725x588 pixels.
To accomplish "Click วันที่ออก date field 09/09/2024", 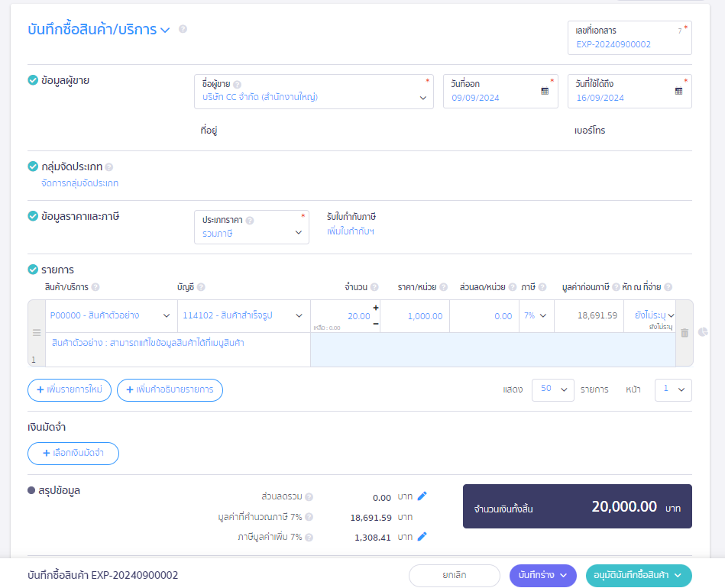I will [x=500, y=92].
